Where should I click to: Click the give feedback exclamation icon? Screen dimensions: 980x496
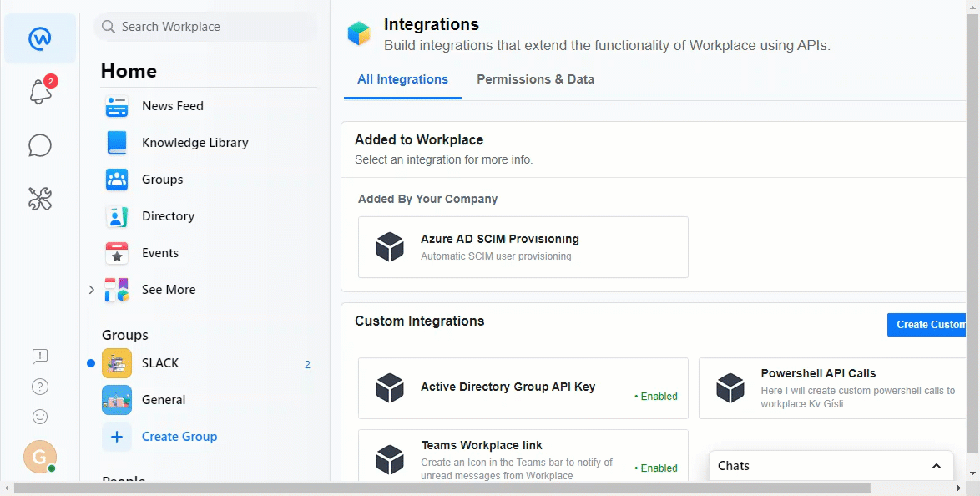click(40, 357)
